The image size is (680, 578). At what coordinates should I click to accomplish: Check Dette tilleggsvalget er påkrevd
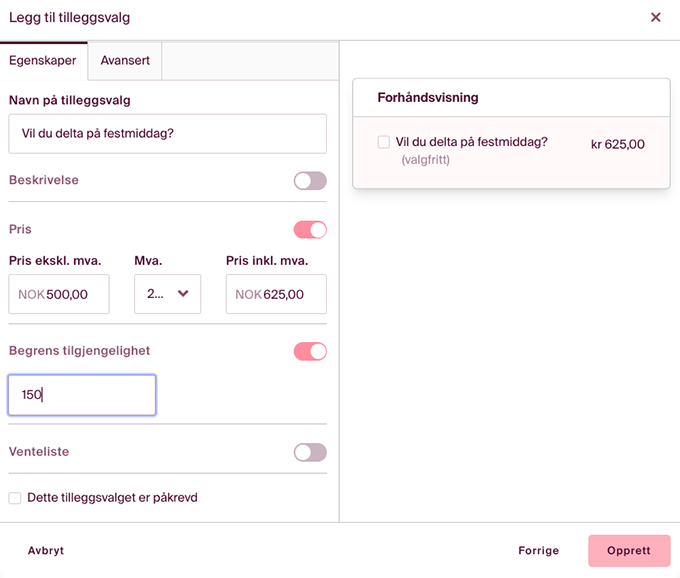point(15,498)
